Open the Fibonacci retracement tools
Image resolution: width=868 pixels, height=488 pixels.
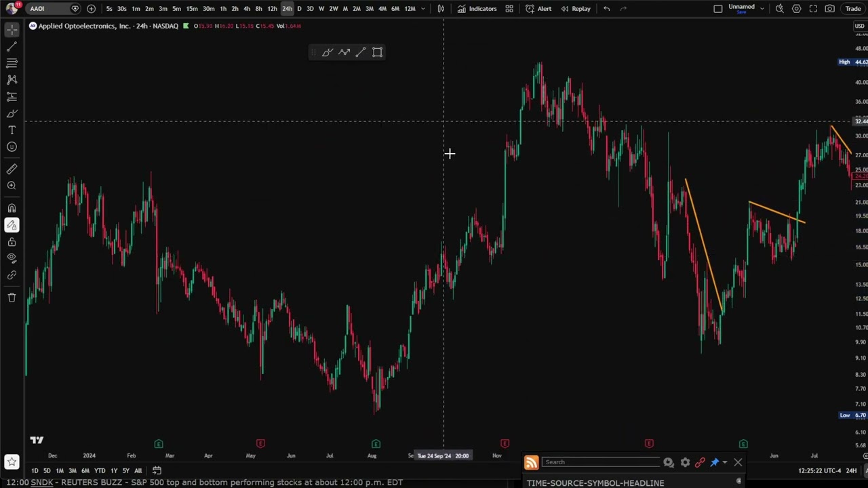[x=12, y=63]
